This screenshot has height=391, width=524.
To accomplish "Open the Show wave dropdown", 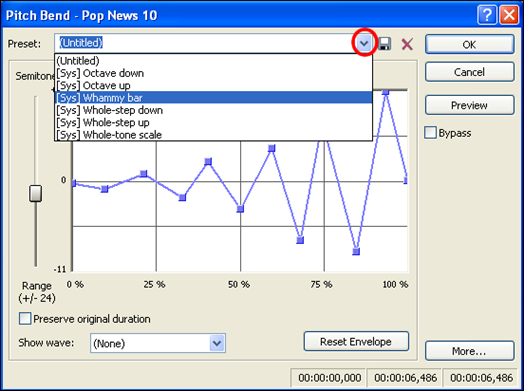I will [x=217, y=343].
